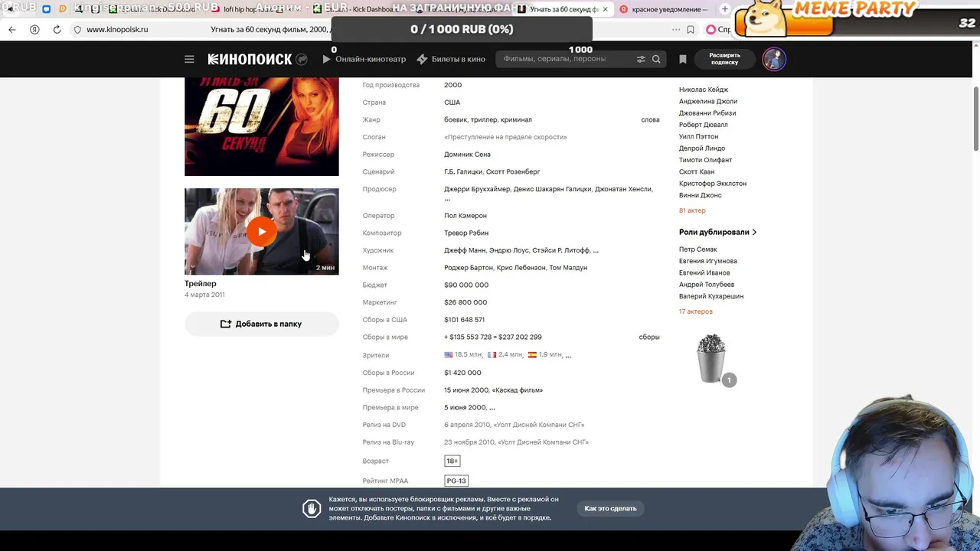Viewport: 980px width, 551px height.
Task: Click the page vertical scrollbar
Action: pos(975,119)
